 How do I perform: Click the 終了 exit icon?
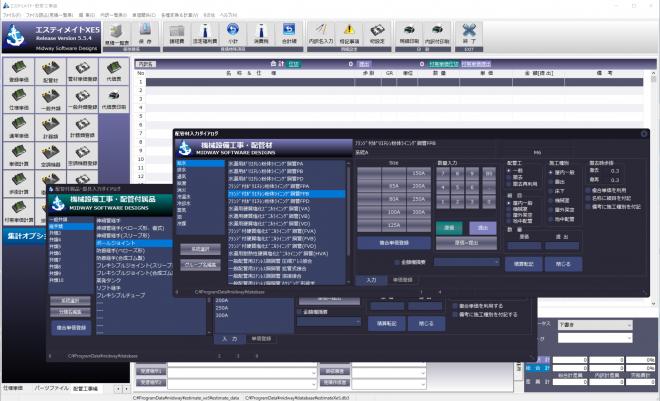tap(469, 34)
